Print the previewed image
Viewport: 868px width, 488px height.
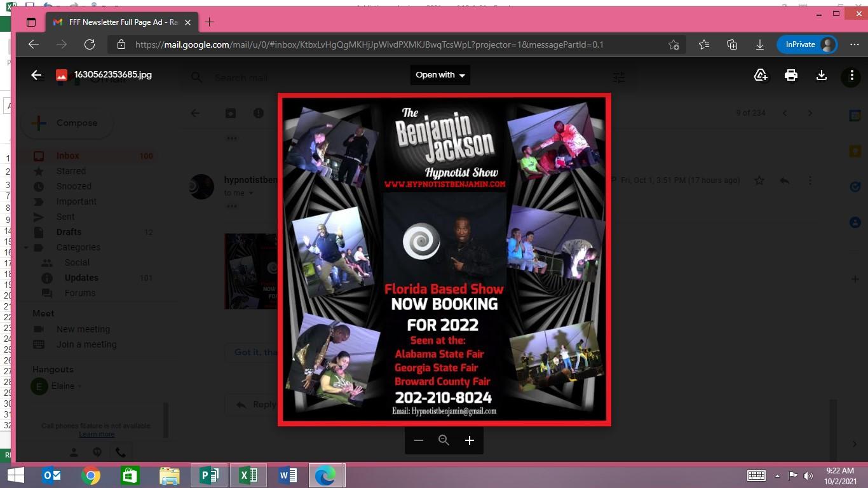tap(791, 75)
